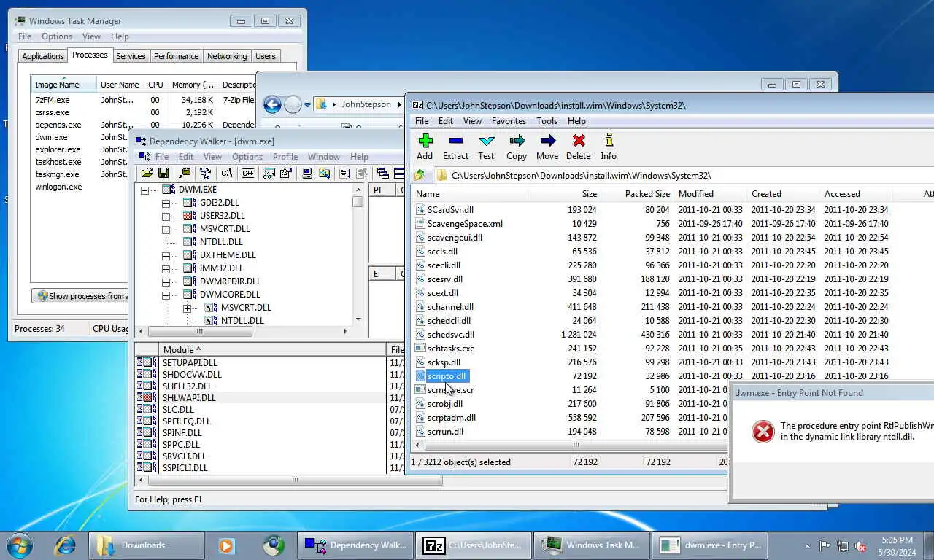Switch to the Performance tab in Task Manager

(176, 56)
